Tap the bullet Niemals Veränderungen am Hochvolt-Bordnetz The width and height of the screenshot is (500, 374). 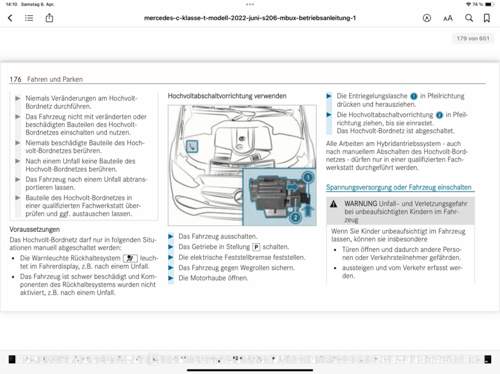pyautogui.click(x=81, y=102)
